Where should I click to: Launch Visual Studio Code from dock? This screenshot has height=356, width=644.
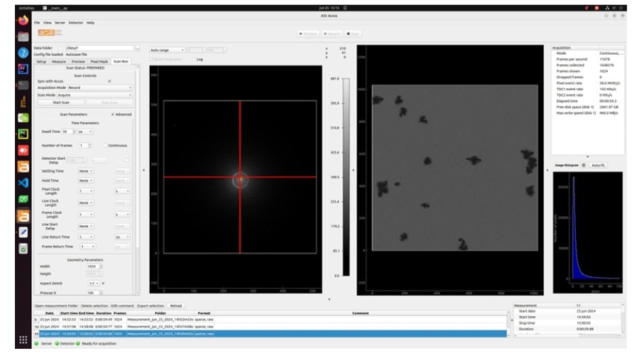[23, 183]
